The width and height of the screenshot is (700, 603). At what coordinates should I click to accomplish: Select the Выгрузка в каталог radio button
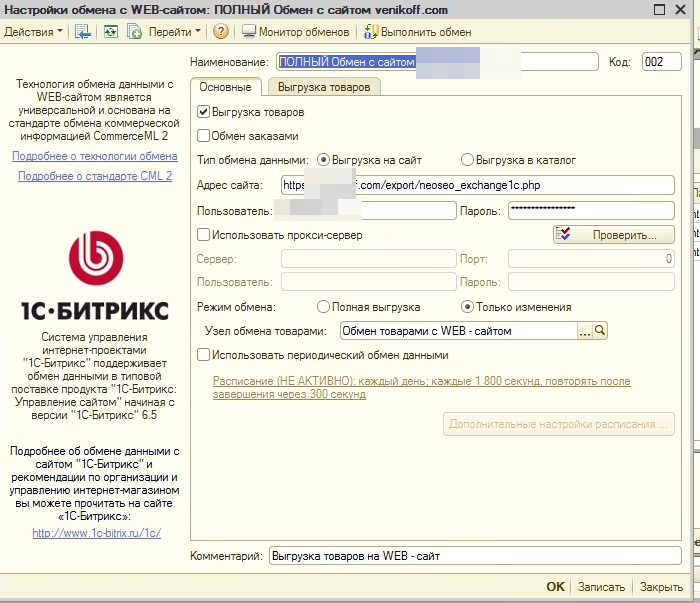pyautogui.click(x=467, y=159)
